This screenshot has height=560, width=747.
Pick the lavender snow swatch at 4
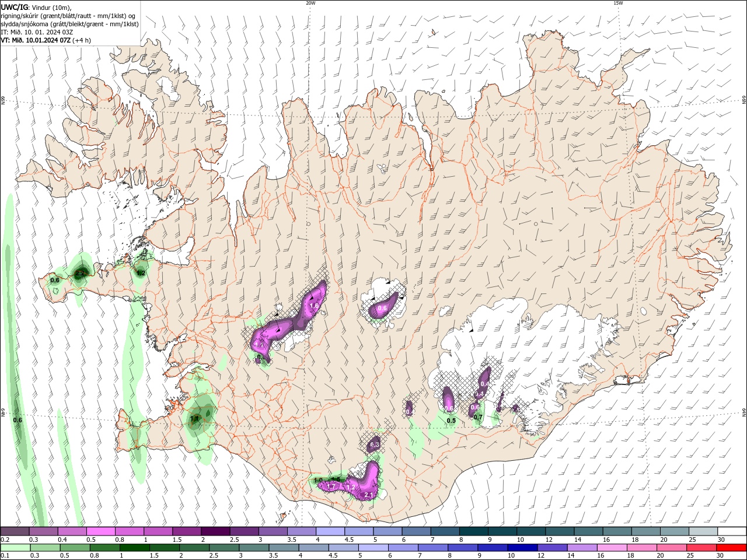coord(330,531)
